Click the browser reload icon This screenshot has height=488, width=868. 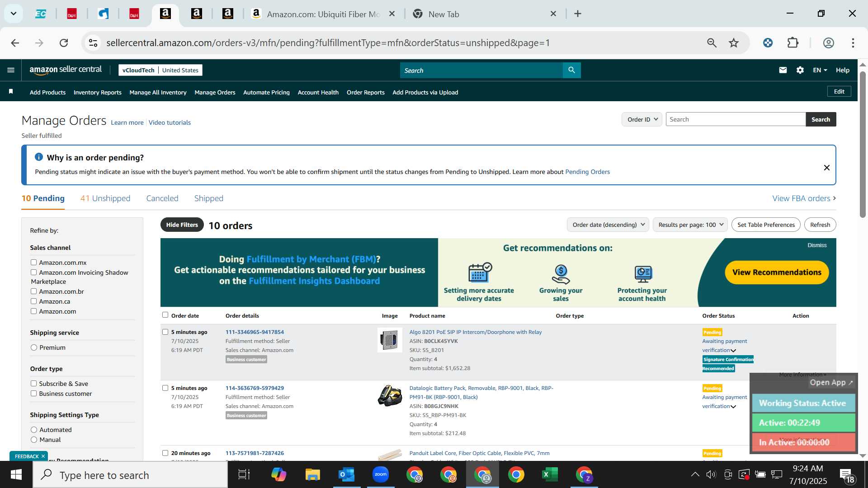[x=64, y=43]
